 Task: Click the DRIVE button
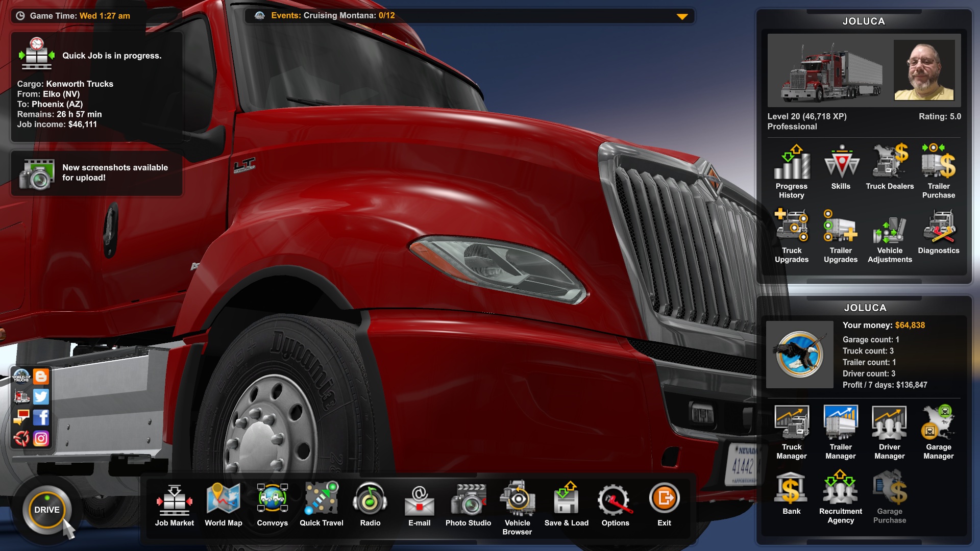46,510
